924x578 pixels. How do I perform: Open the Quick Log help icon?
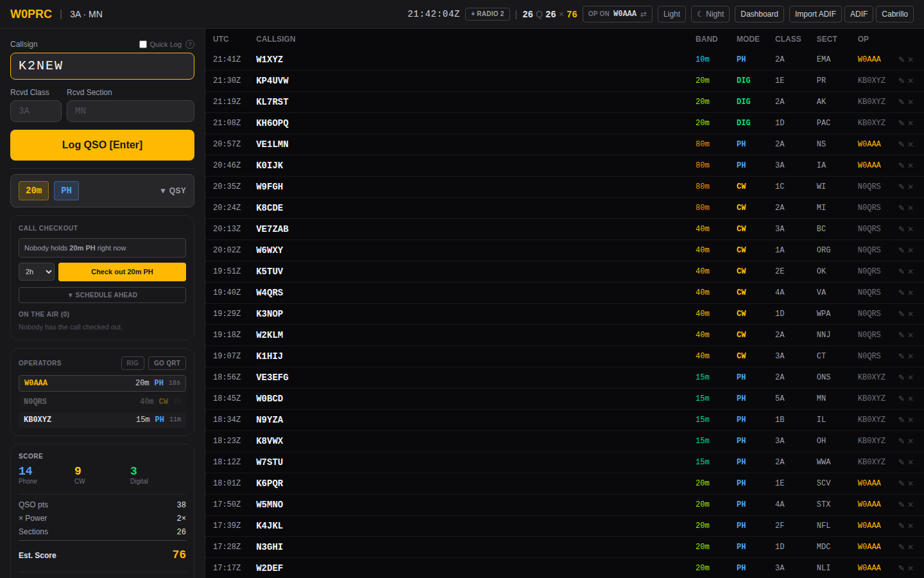(x=190, y=44)
